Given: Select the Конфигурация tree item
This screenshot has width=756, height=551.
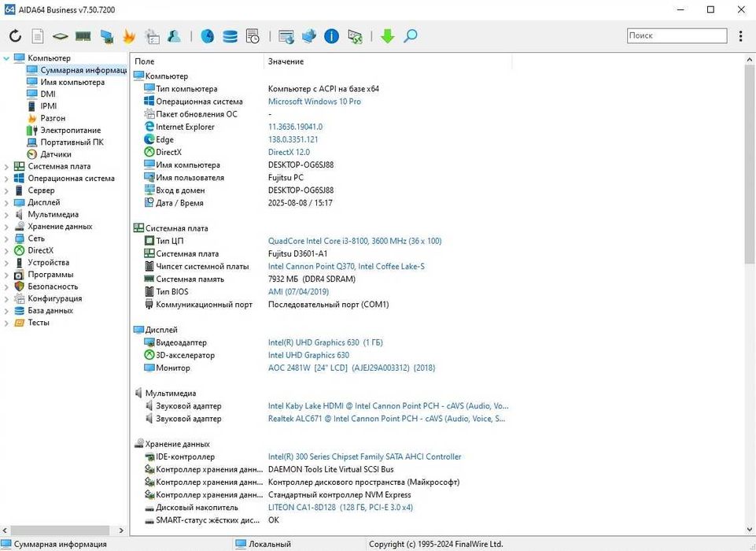Looking at the screenshot, I should click(x=55, y=298).
